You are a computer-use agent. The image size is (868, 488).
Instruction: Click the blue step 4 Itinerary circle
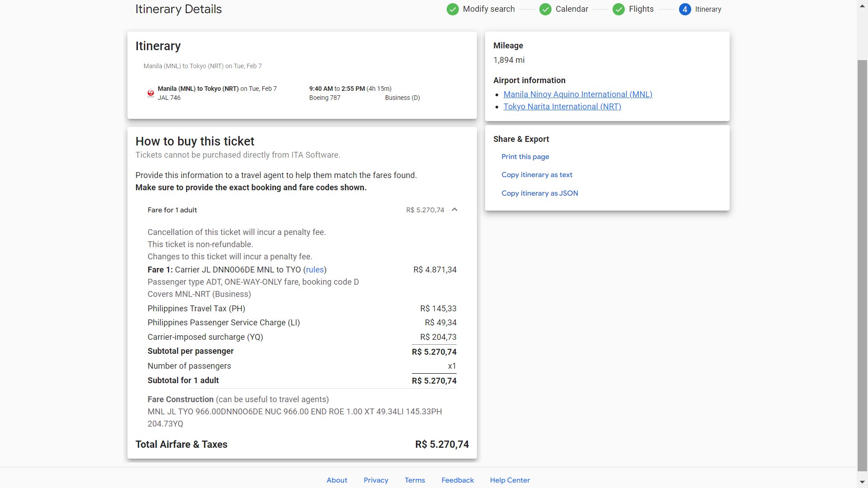point(685,9)
